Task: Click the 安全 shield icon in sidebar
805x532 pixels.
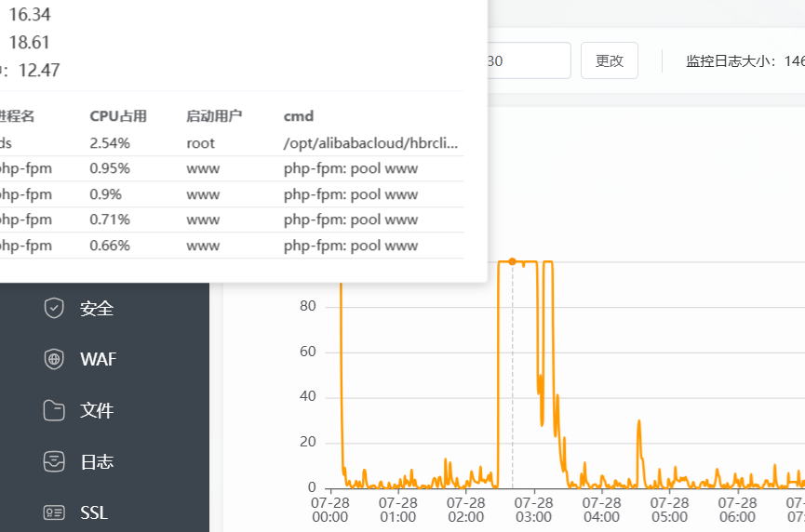Action: (54, 309)
